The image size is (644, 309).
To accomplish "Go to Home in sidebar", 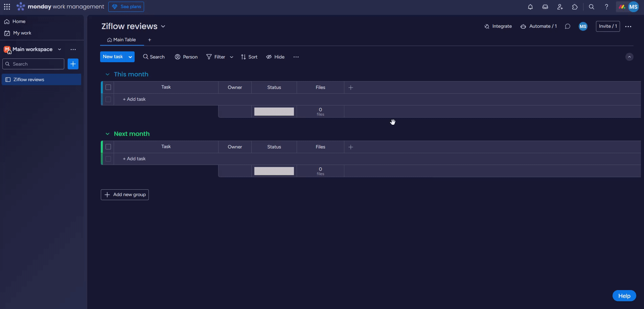I will (x=15, y=22).
